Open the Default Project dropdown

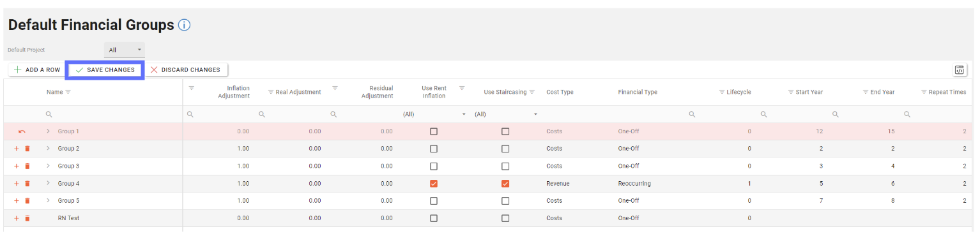click(x=125, y=50)
